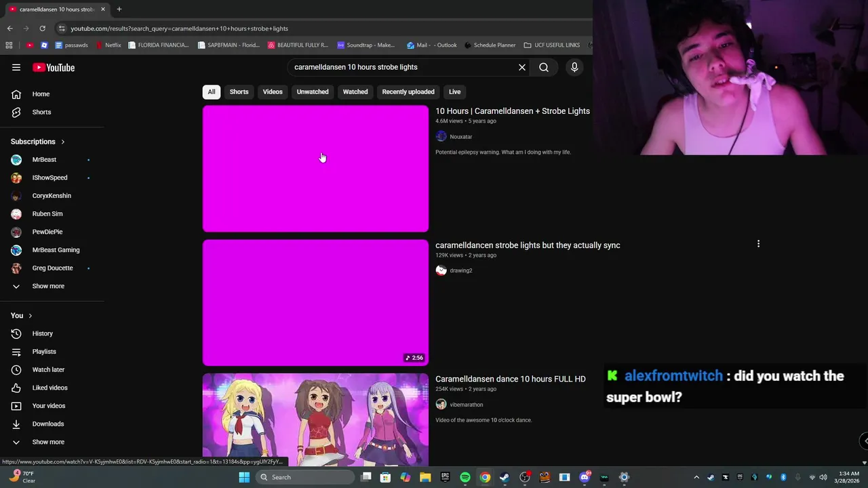Open File Explorer from the taskbar

425,477
